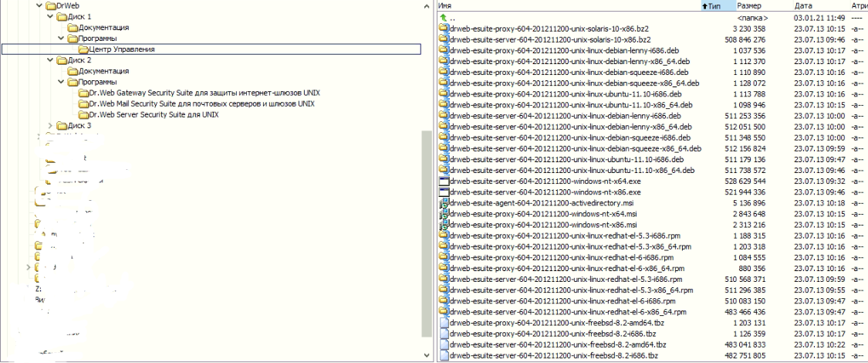Click the activedirectory.msi agent installer icon
868x363 pixels.
click(x=444, y=203)
